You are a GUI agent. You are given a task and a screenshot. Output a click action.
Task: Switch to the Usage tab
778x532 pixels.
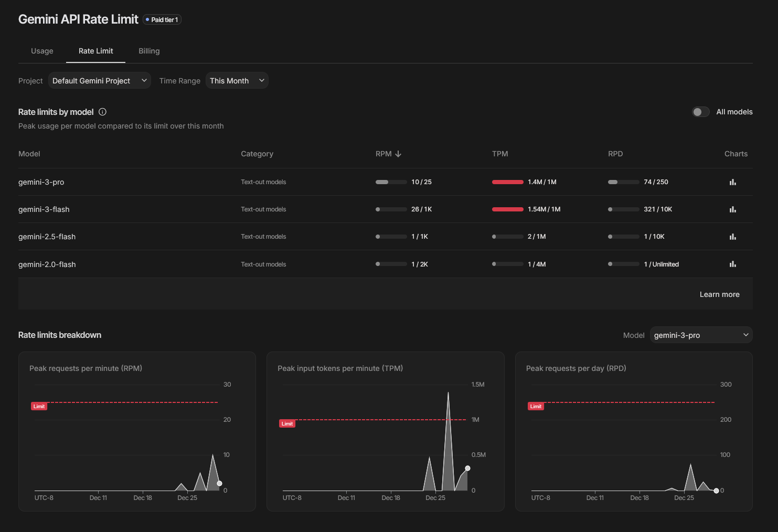tap(42, 51)
